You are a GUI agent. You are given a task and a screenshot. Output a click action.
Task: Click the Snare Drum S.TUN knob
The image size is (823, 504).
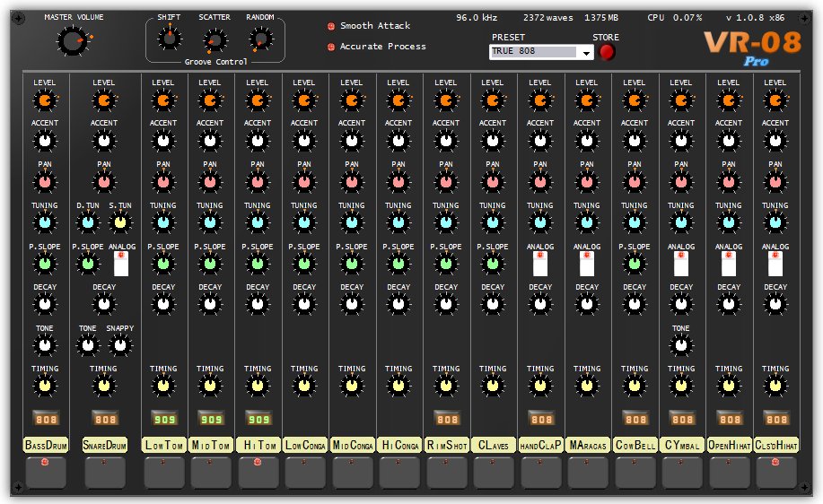pos(120,222)
